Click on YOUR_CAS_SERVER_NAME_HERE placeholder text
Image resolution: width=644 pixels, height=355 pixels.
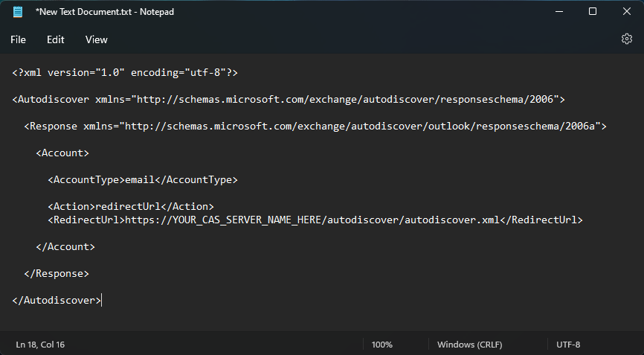[x=246, y=220]
